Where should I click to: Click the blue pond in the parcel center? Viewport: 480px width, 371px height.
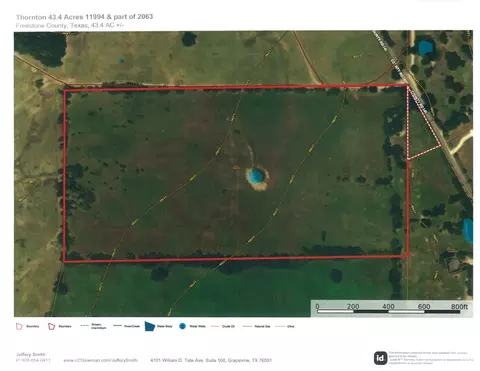[x=256, y=176]
